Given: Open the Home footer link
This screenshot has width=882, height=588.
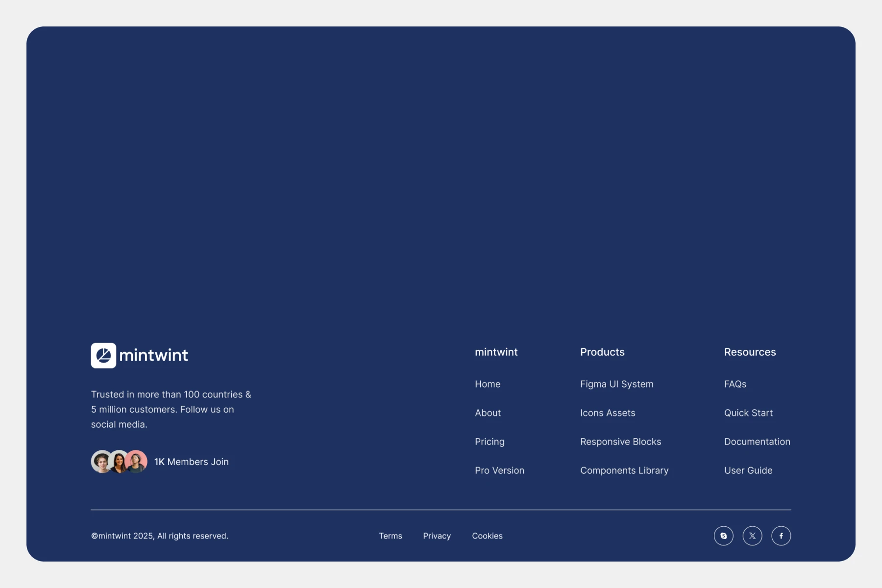Looking at the screenshot, I should (x=488, y=384).
